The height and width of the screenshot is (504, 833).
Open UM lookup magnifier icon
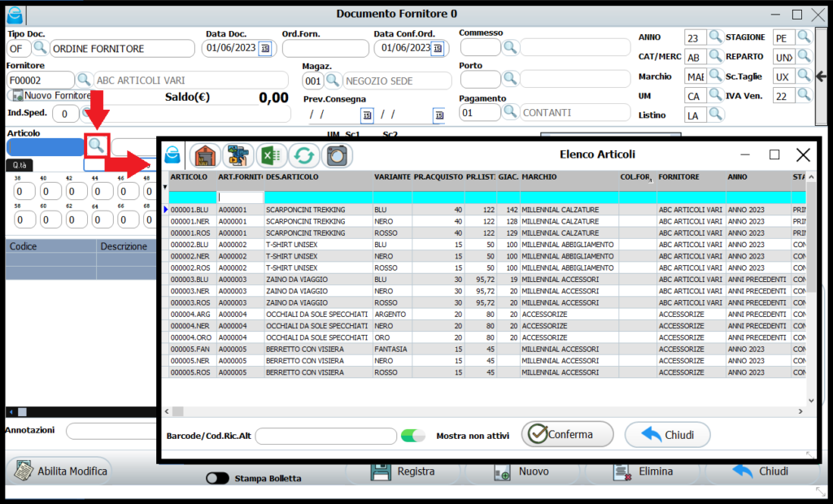[716, 96]
